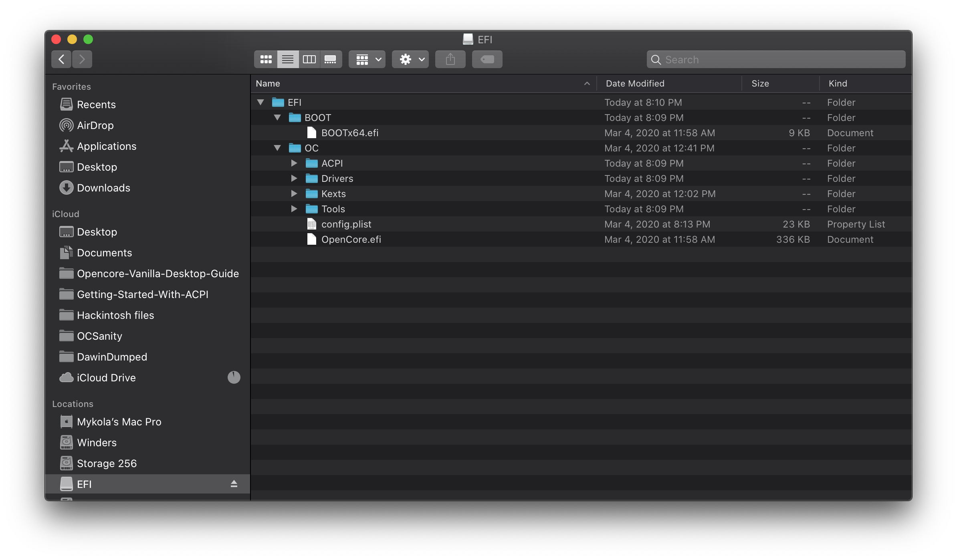957x560 pixels.
Task: Switch to list view layout
Action: (287, 59)
